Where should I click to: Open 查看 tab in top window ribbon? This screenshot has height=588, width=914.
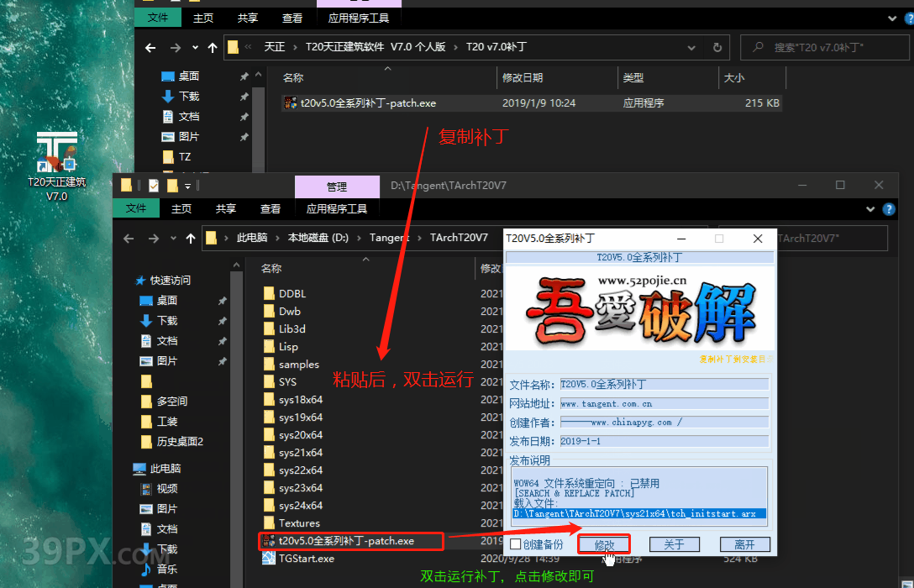(x=292, y=18)
